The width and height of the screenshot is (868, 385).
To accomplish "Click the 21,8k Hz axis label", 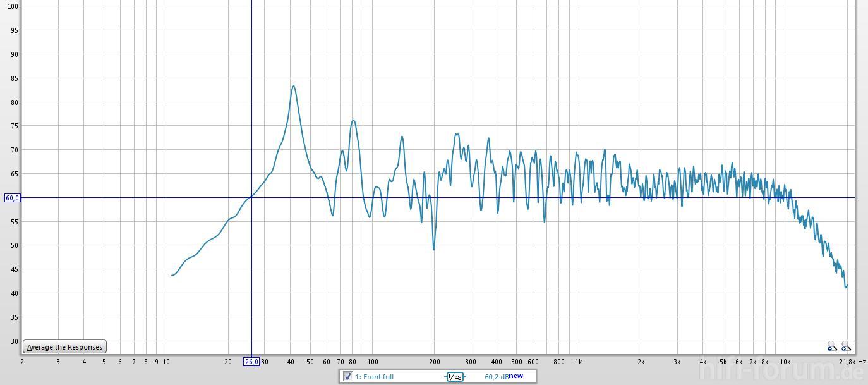I will pyautogui.click(x=852, y=362).
